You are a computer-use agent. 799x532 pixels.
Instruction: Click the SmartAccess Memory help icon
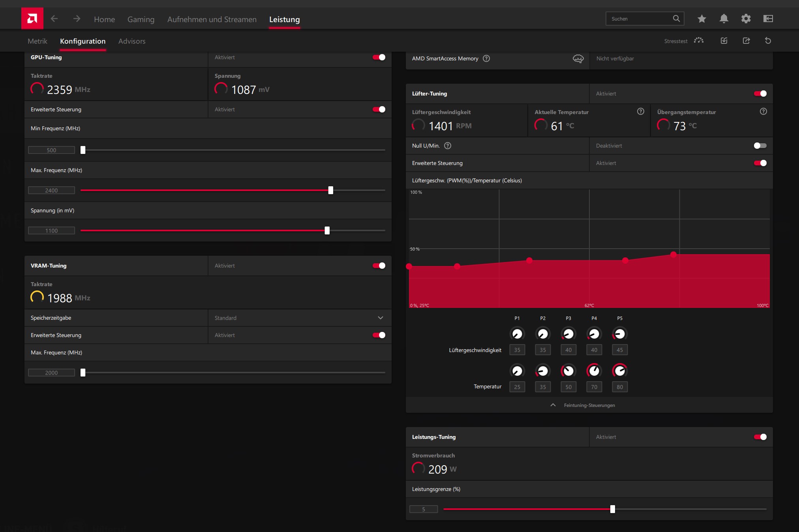click(486, 58)
